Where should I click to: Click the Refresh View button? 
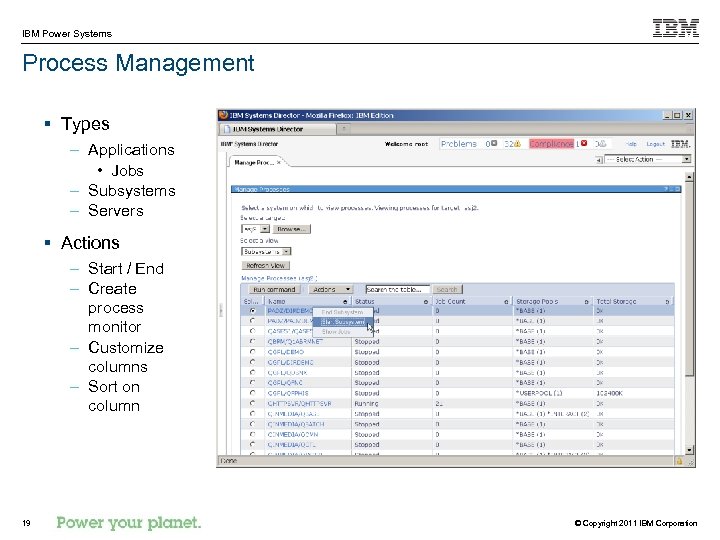click(x=265, y=265)
